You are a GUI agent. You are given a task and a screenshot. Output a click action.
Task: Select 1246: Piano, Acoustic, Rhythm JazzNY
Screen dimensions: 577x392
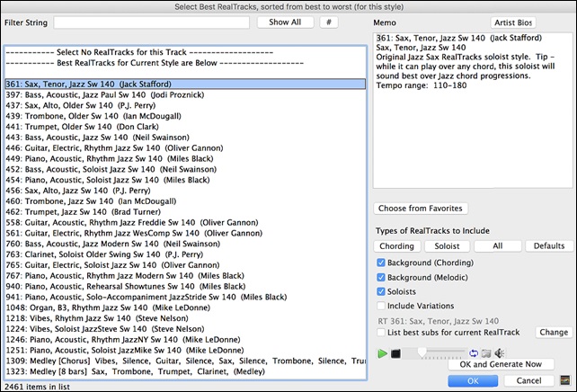pyautogui.click(x=185, y=340)
